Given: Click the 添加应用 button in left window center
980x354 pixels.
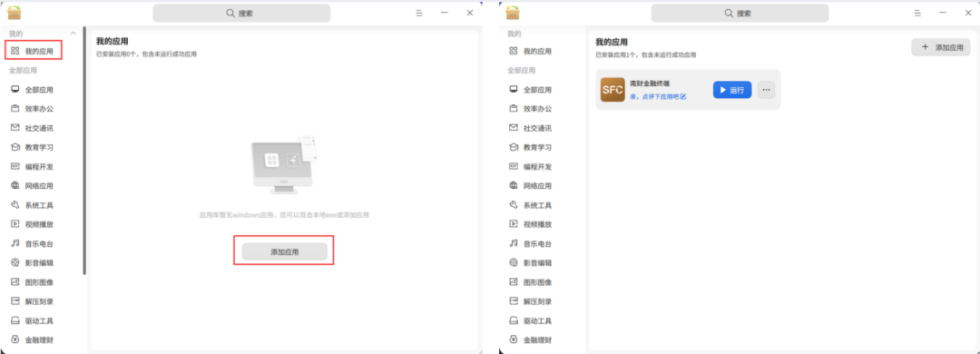Looking at the screenshot, I should pos(284,251).
